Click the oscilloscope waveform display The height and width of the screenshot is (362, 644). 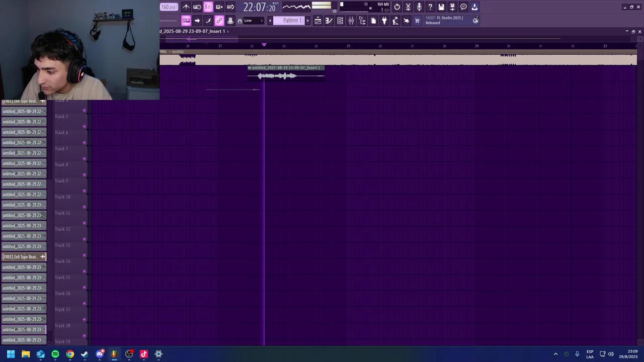(x=296, y=7)
